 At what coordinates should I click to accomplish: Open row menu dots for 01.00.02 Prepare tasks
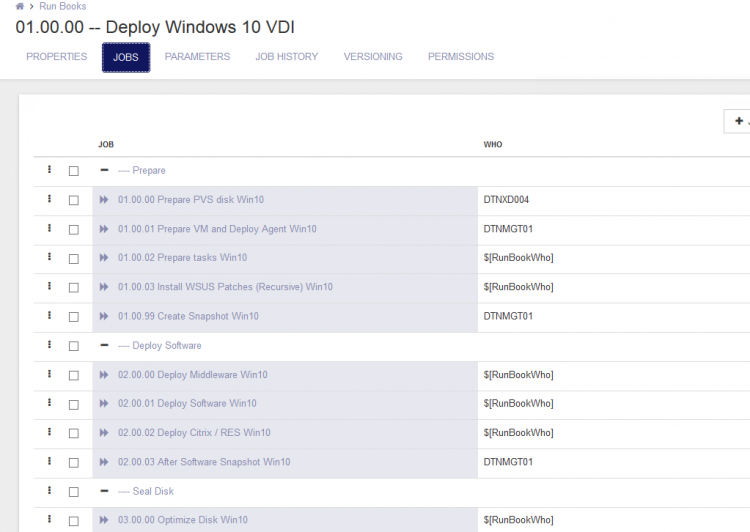pyautogui.click(x=49, y=257)
